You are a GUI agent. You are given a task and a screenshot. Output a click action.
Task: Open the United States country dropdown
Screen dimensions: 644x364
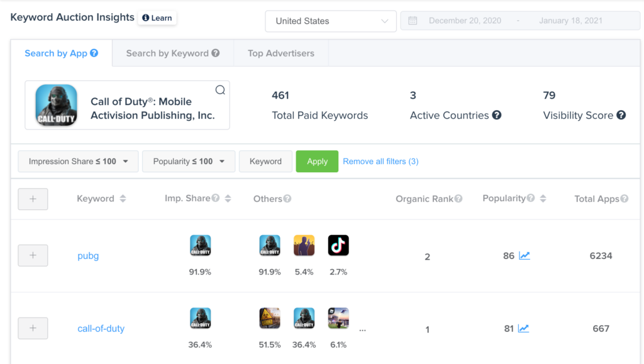pos(331,21)
